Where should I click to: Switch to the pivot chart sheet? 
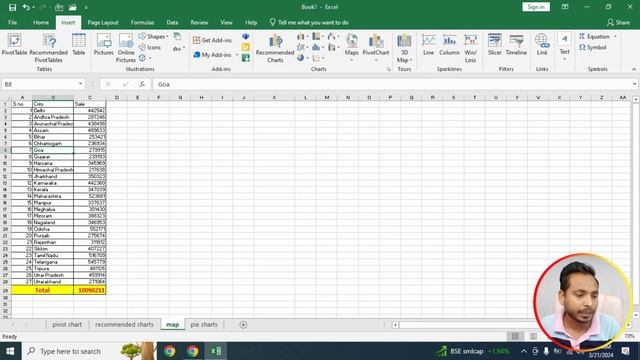67,324
